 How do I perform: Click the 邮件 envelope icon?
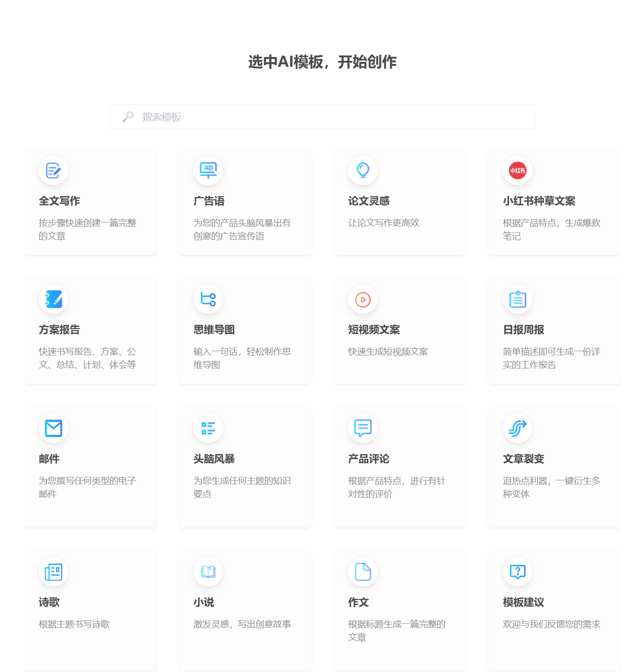tap(53, 428)
